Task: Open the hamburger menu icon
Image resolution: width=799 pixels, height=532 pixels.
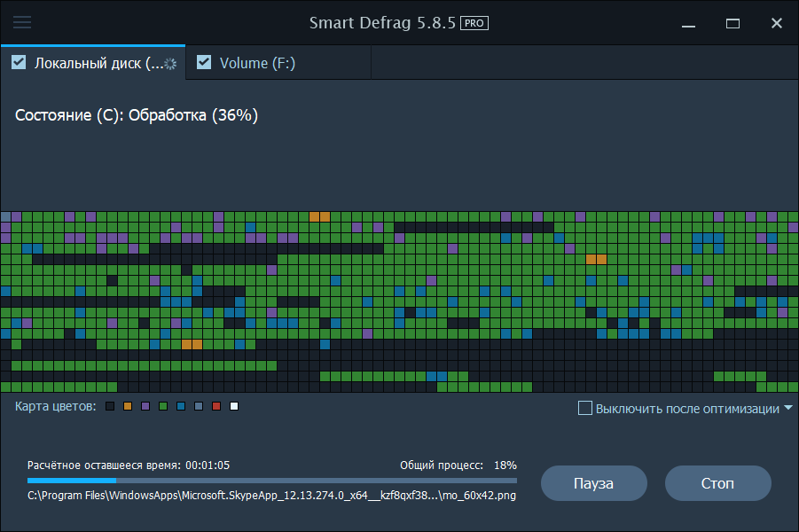Action: click(22, 22)
